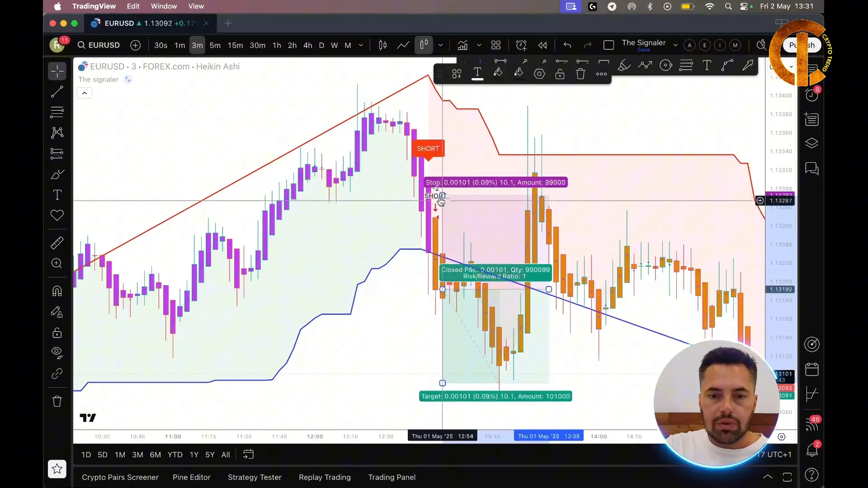Toggle lock all drawings
The width and height of the screenshot is (868, 488).
[57, 333]
